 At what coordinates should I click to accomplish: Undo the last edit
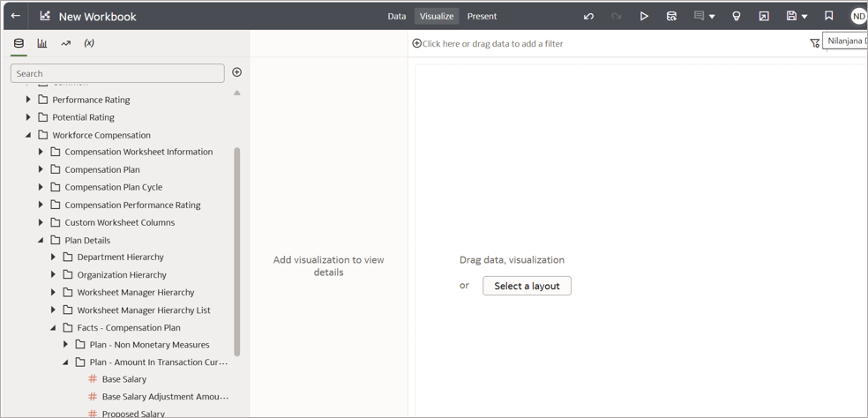588,17
